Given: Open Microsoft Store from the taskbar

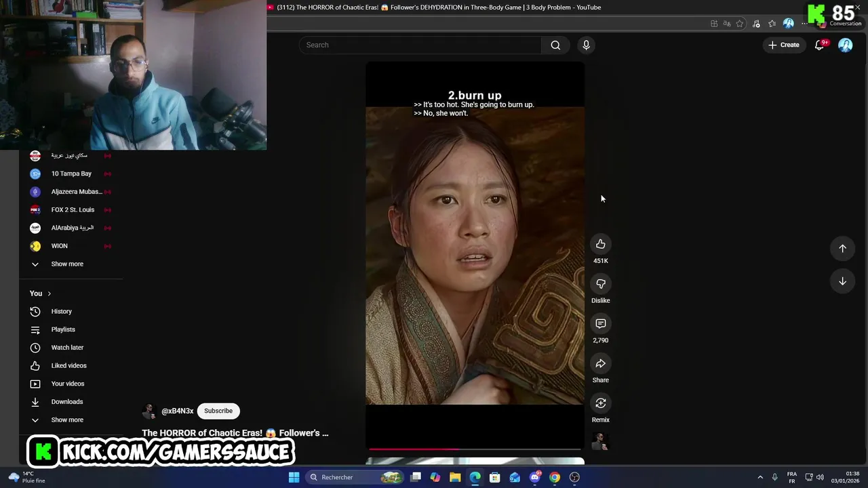Looking at the screenshot, I should (x=495, y=477).
